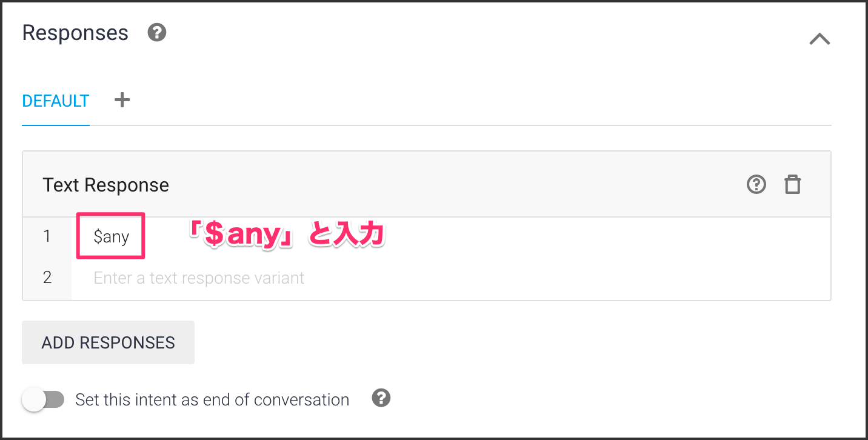Open the Text Response help icon
Screen dimensions: 868x440
[756, 184]
